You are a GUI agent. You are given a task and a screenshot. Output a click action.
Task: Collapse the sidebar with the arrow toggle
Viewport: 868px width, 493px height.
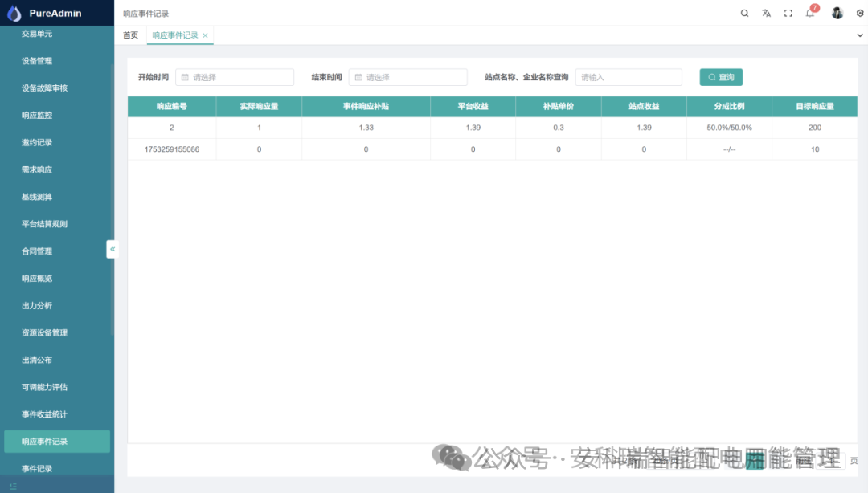113,249
